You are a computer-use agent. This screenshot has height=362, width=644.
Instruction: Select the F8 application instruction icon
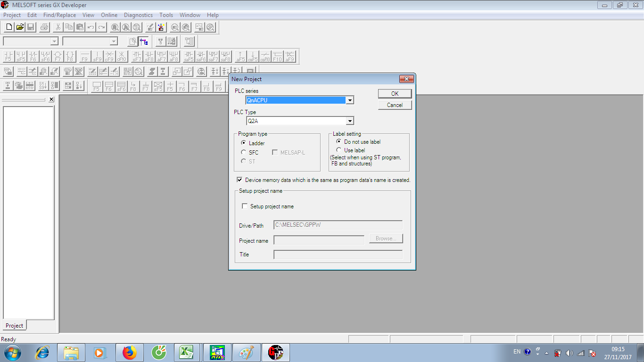coord(70,57)
